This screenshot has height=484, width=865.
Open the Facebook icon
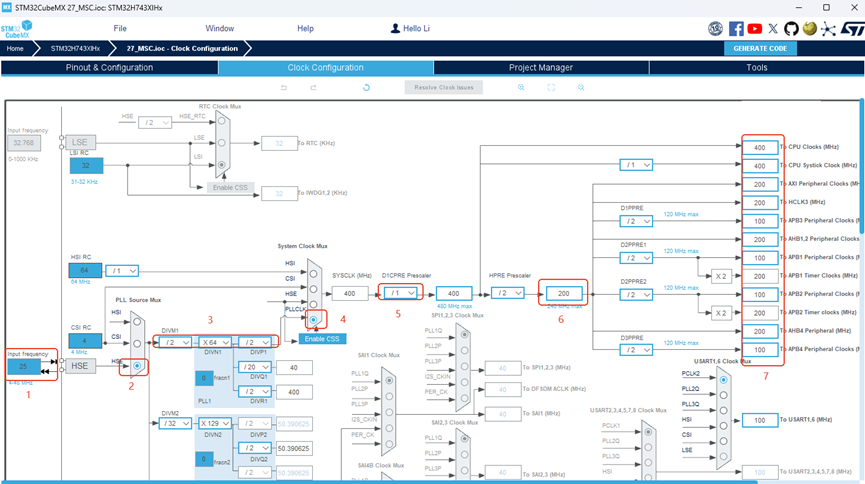[x=736, y=29]
